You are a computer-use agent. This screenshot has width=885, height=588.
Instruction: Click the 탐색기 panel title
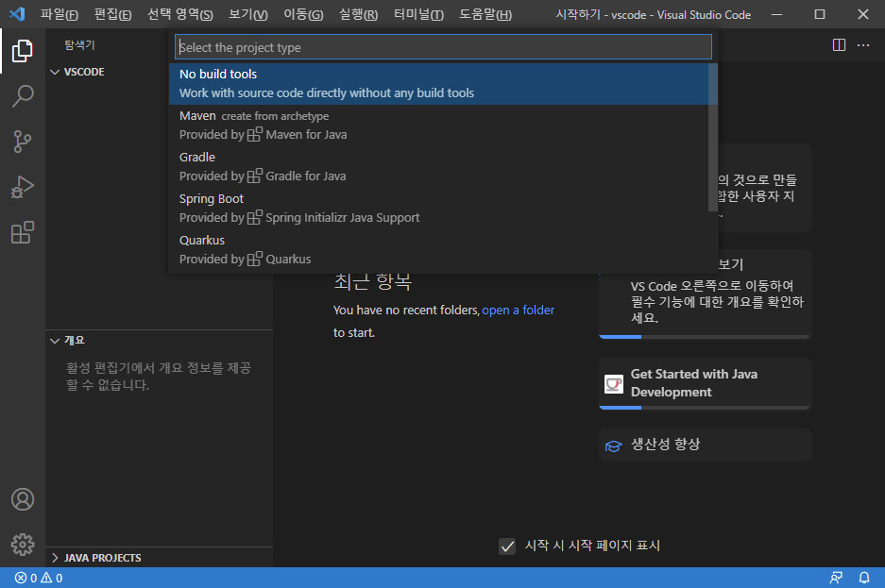[x=79, y=45]
